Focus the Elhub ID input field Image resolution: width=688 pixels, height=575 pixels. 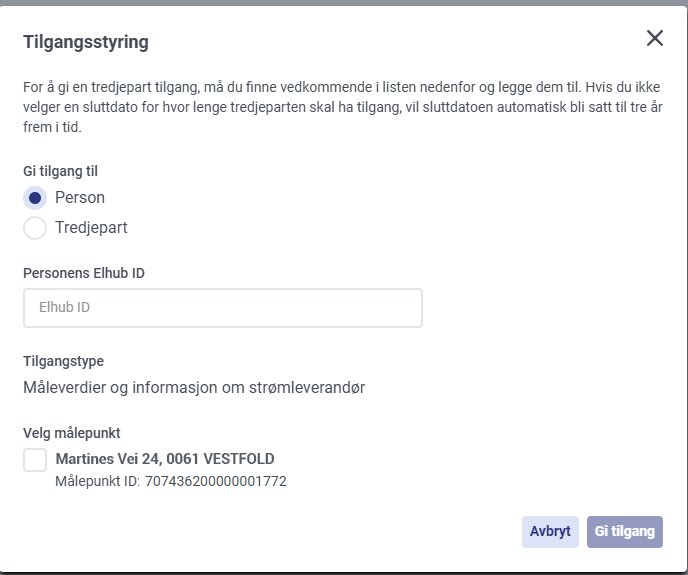(x=223, y=308)
